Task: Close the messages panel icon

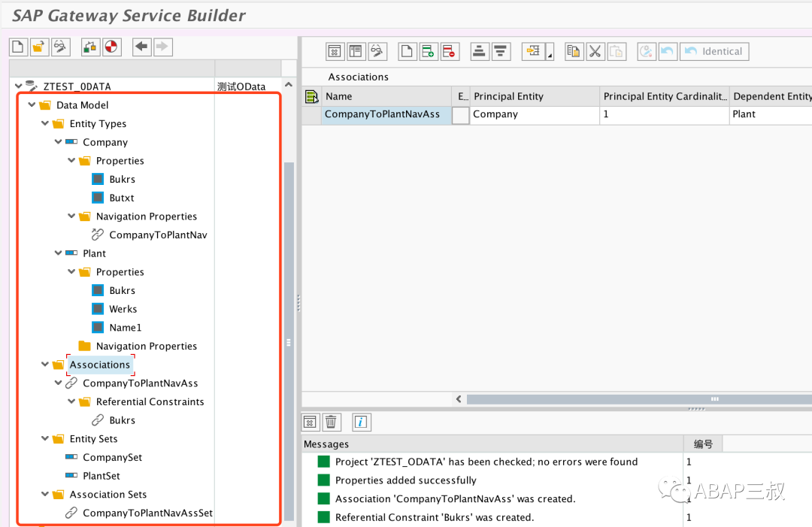Action: tap(311, 423)
